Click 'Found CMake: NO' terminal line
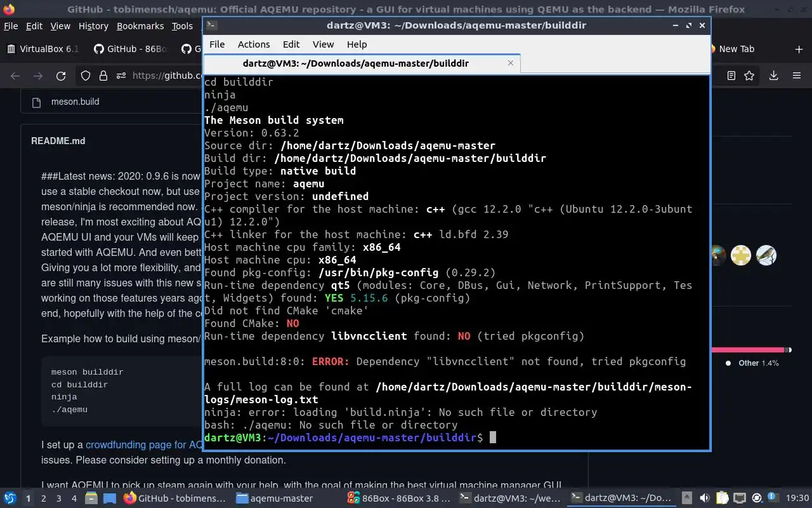Image resolution: width=812 pixels, height=508 pixels. [x=251, y=324]
